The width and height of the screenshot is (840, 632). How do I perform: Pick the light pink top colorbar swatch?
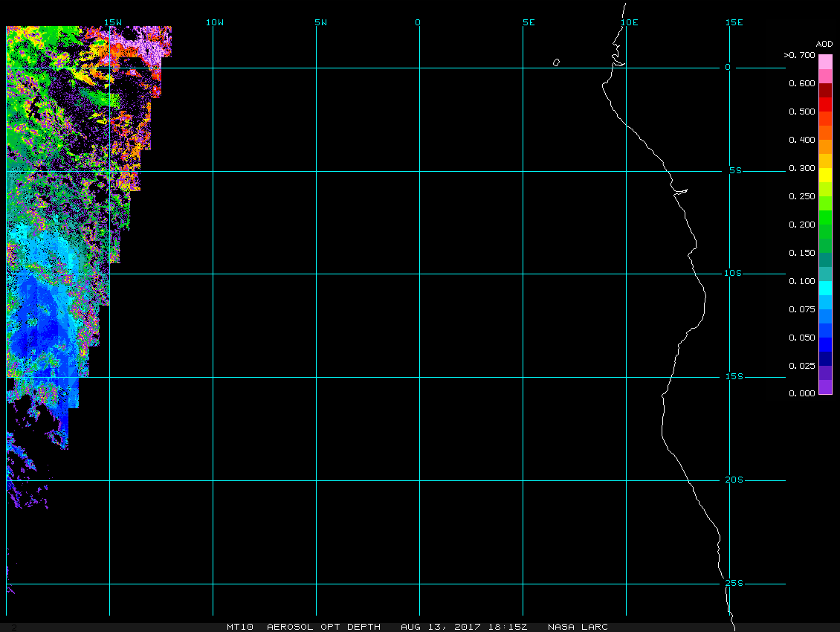click(826, 62)
